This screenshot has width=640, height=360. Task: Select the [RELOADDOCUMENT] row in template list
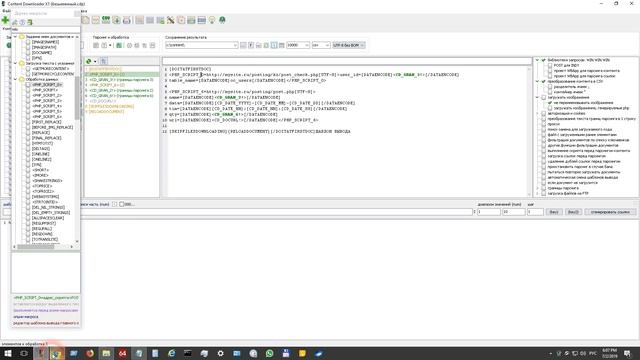[x=122, y=111]
